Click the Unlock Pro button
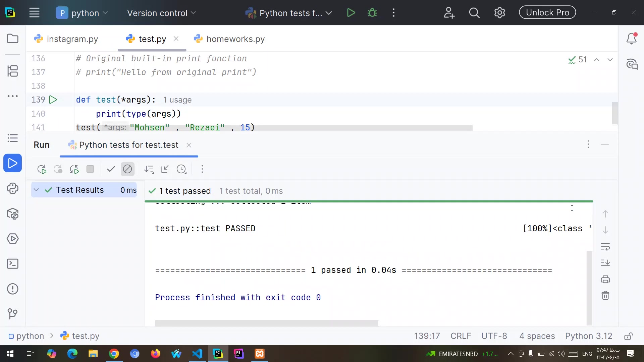The height and width of the screenshot is (362, 644). pos(547,13)
